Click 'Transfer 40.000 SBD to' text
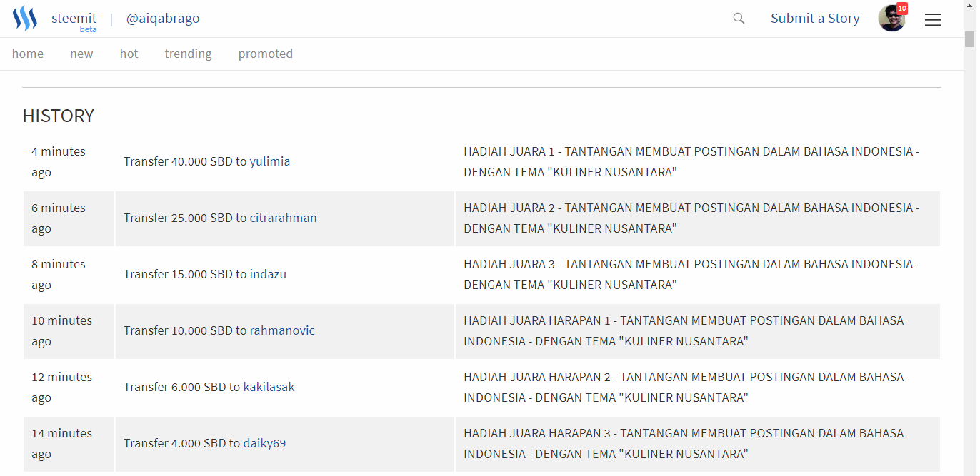The image size is (980, 476). [185, 161]
